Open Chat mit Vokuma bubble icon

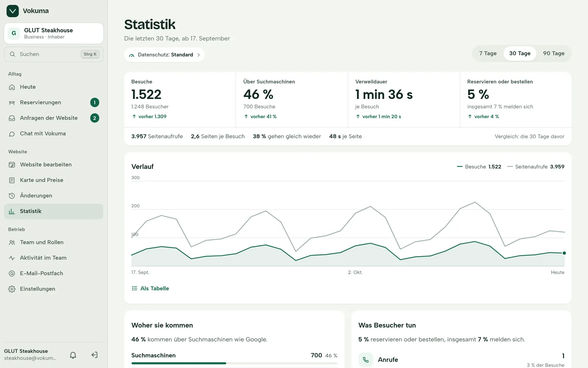[x=12, y=134]
